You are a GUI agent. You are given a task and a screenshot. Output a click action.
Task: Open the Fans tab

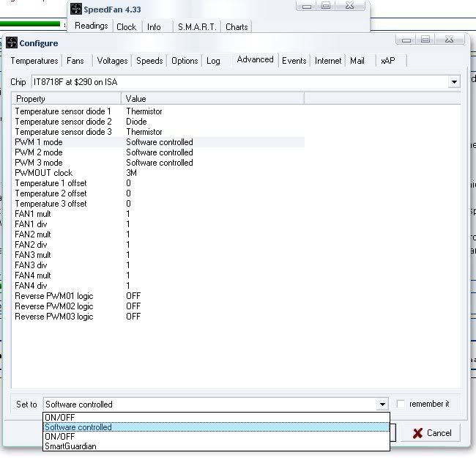(x=75, y=61)
